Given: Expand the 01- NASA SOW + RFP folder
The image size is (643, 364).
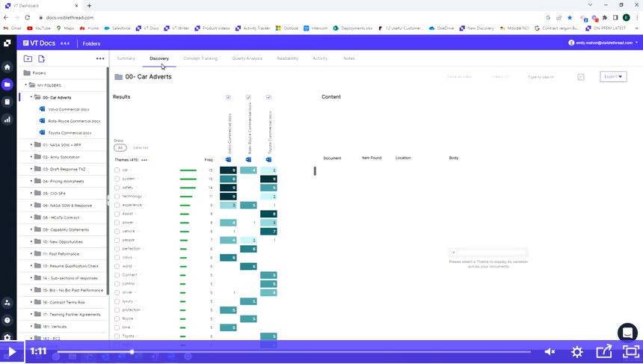Looking at the screenshot, I should [31, 144].
